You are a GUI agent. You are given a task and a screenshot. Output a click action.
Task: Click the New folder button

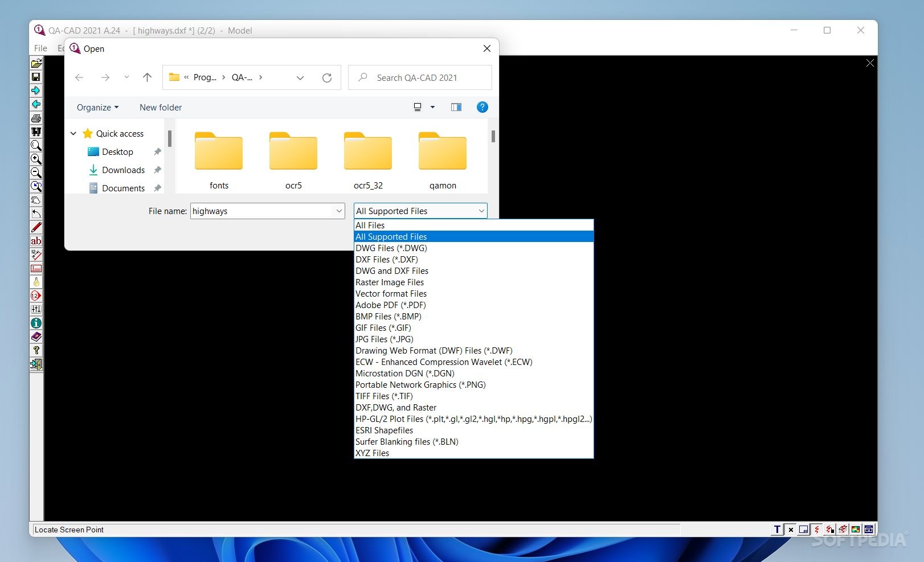[161, 108]
